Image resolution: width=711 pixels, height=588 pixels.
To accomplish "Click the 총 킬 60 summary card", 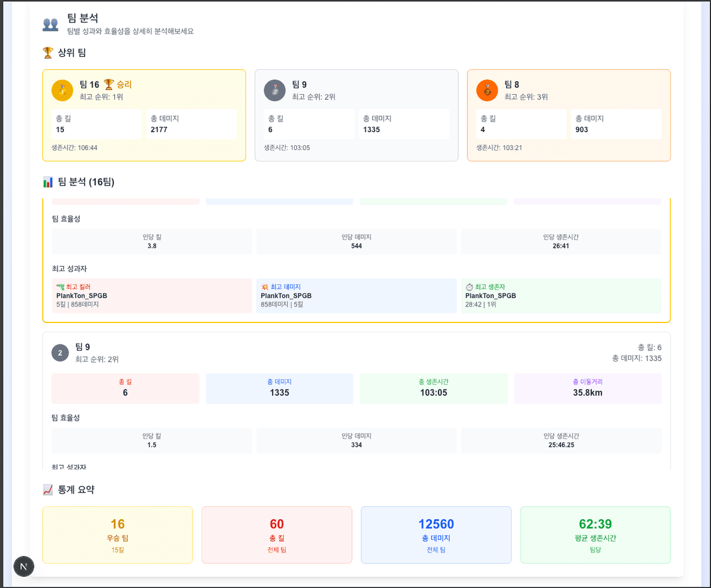I will click(x=277, y=535).
